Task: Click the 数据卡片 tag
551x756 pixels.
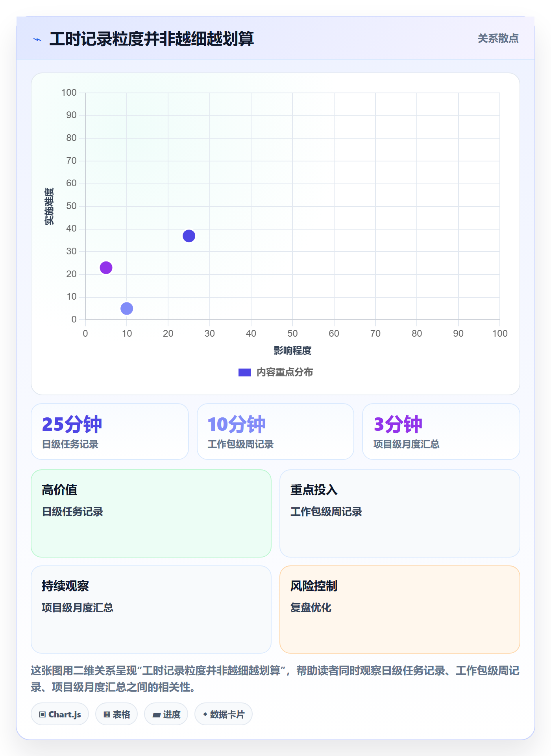Action: (224, 714)
